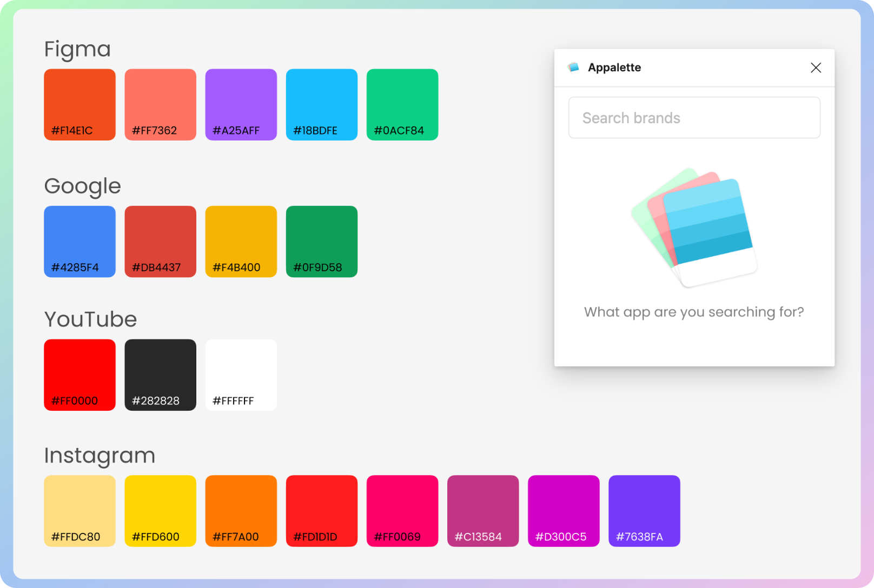
Task: Close the Appalette panel
Action: click(x=816, y=68)
